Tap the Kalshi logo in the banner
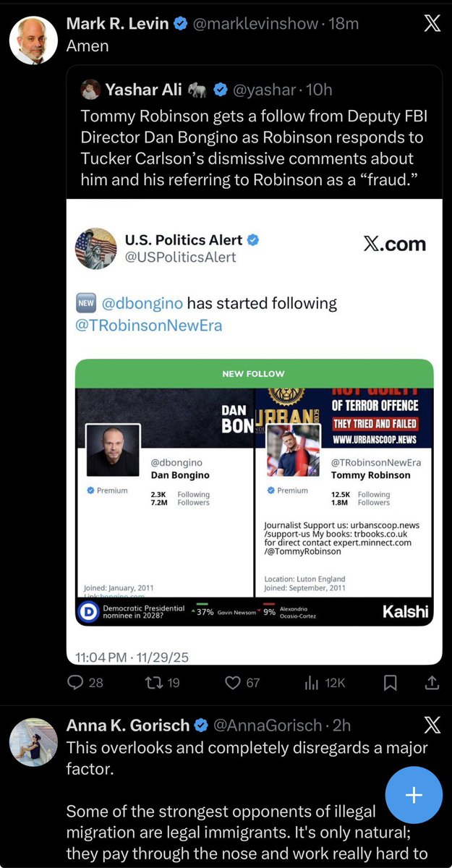The height and width of the screenshot is (868, 452). pyautogui.click(x=405, y=612)
